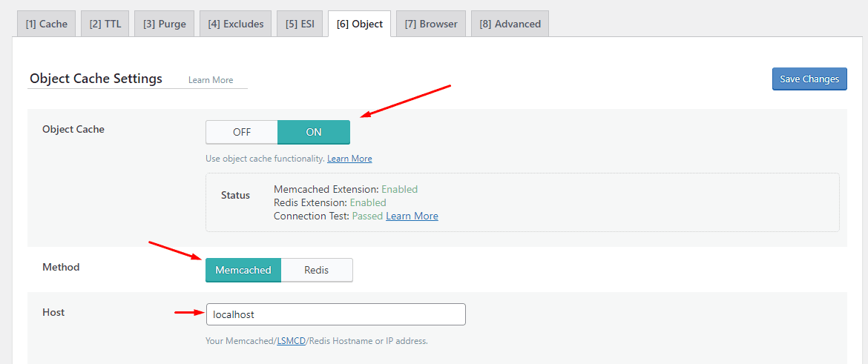868x364 pixels.
Task: Open Learn More under object cache functionality
Action: point(349,159)
